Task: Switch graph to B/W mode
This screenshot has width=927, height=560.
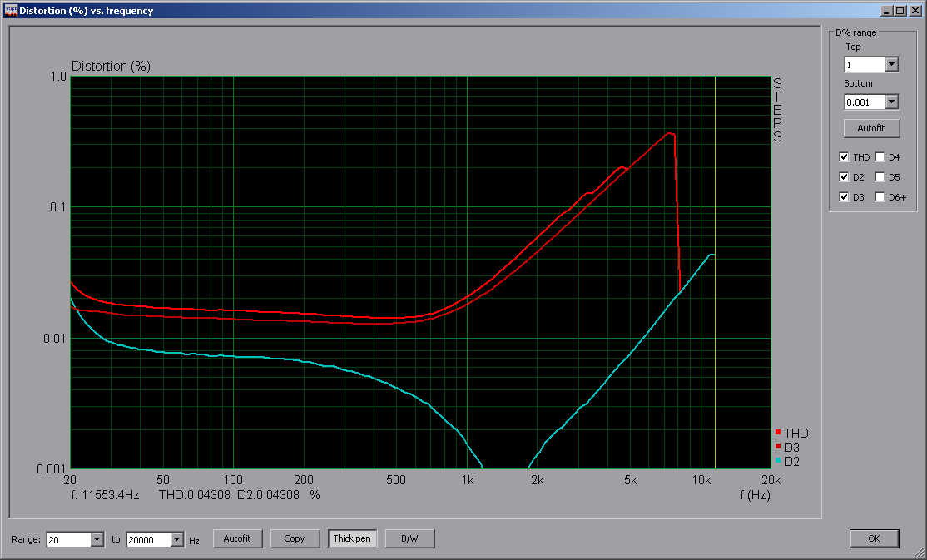Action: click(x=409, y=538)
